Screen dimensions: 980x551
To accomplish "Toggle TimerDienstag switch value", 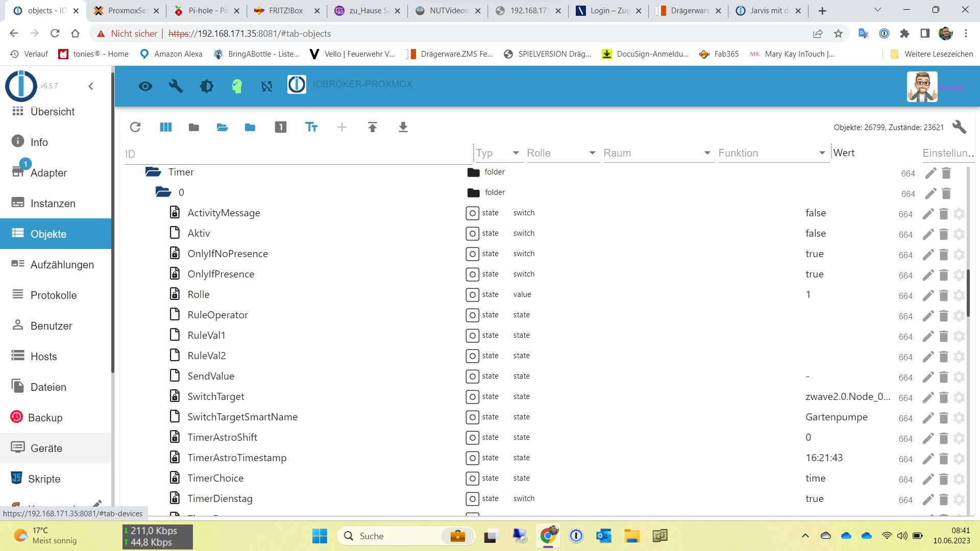I will (x=815, y=498).
